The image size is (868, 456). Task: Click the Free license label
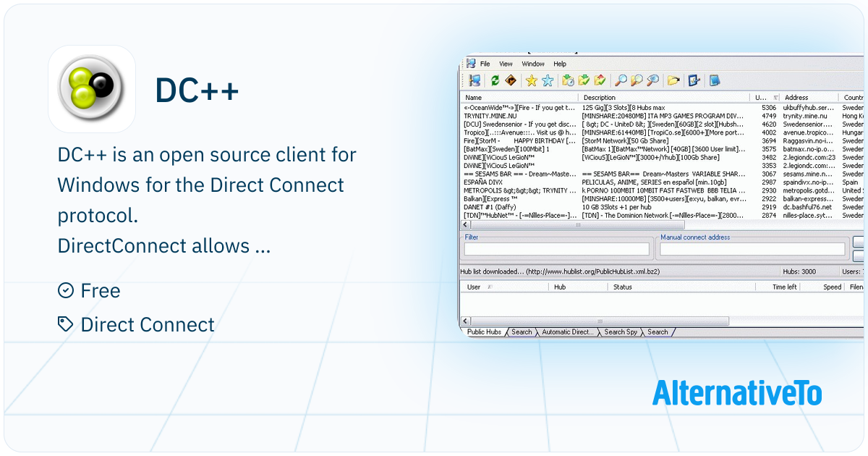101,291
